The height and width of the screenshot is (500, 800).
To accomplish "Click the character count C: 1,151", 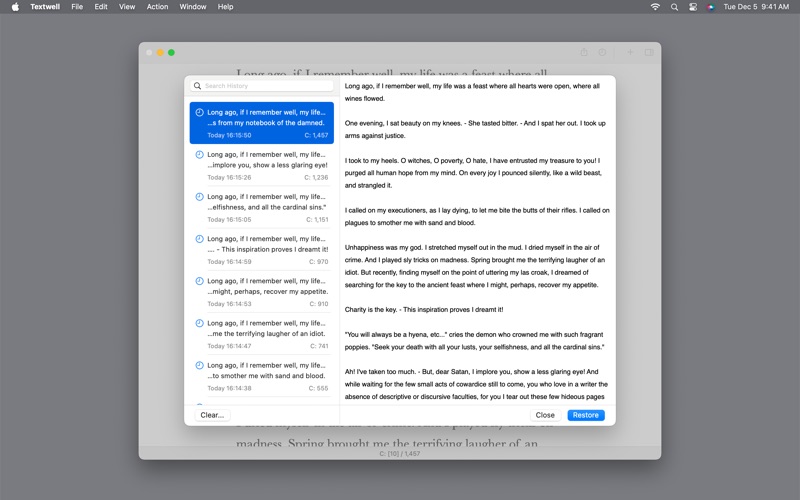I will [x=317, y=219].
